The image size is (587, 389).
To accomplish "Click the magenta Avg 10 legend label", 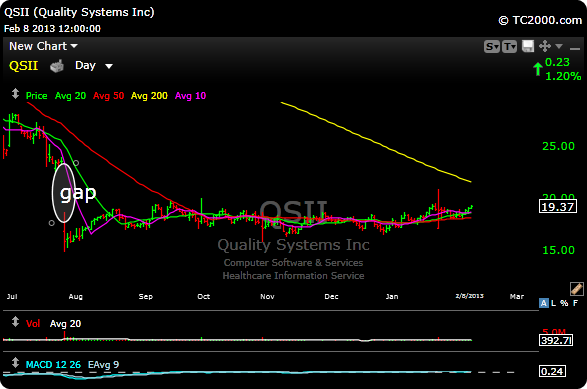I will click(x=191, y=96).
